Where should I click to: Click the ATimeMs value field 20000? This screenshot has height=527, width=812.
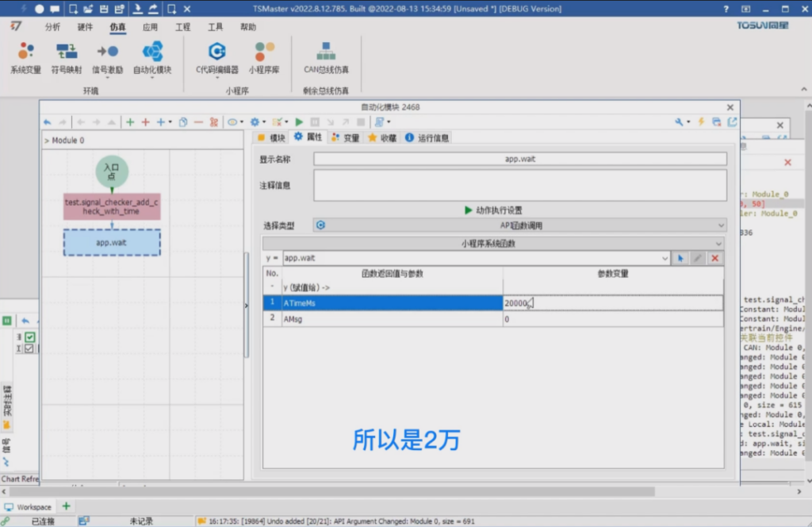pyautogui.click(x=613, y=303)
